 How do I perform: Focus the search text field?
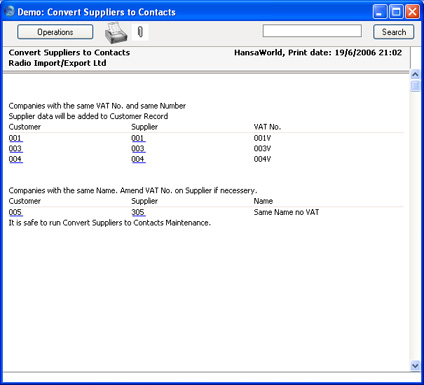coord(312,31)
